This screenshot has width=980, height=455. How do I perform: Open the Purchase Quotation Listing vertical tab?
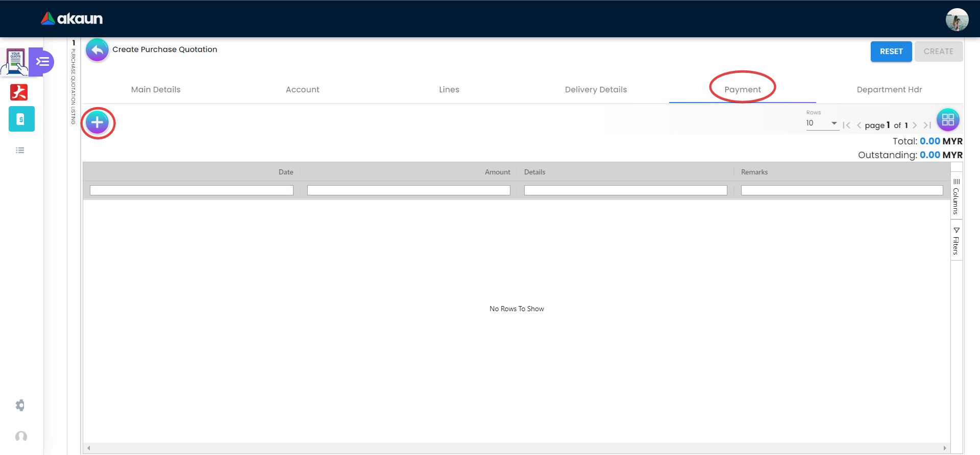pos(73,82)
